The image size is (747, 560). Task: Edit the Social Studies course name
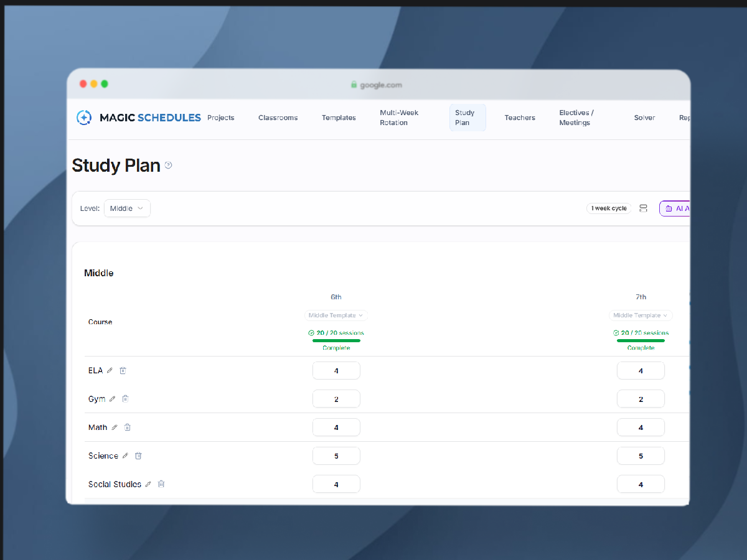148,484
